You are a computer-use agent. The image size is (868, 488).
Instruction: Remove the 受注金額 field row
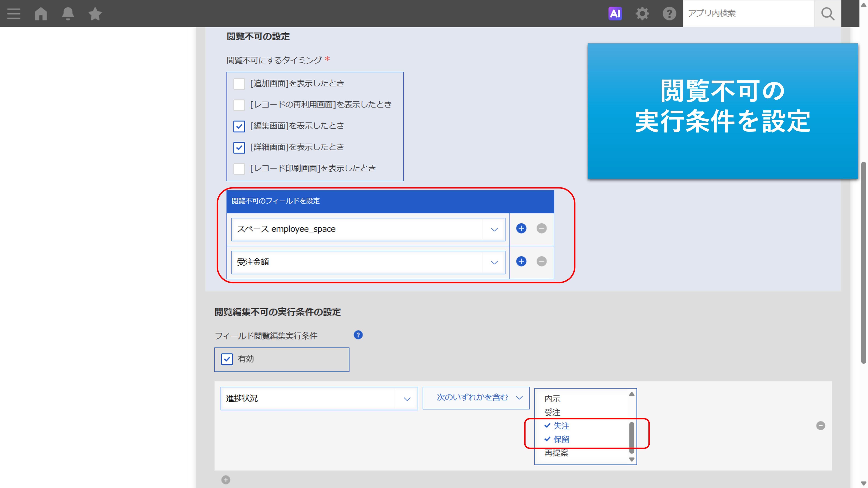click(x=541, y=261)
